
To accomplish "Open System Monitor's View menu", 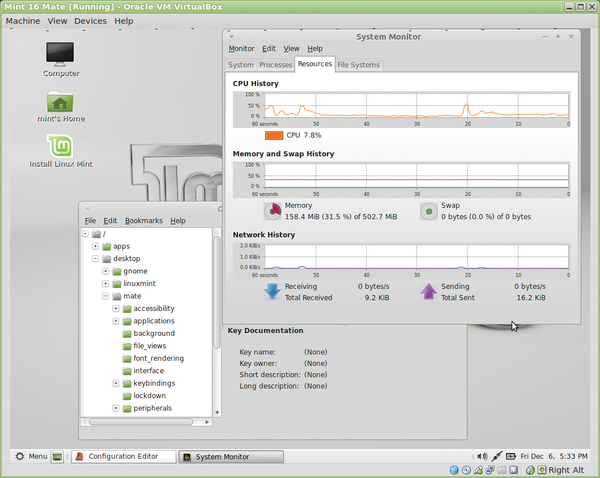I will 291,49.
